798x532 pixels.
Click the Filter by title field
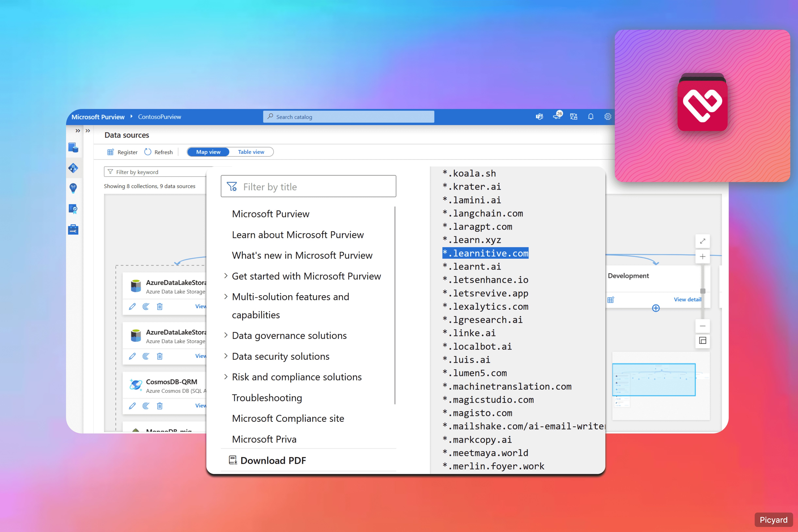click(308, 187)
